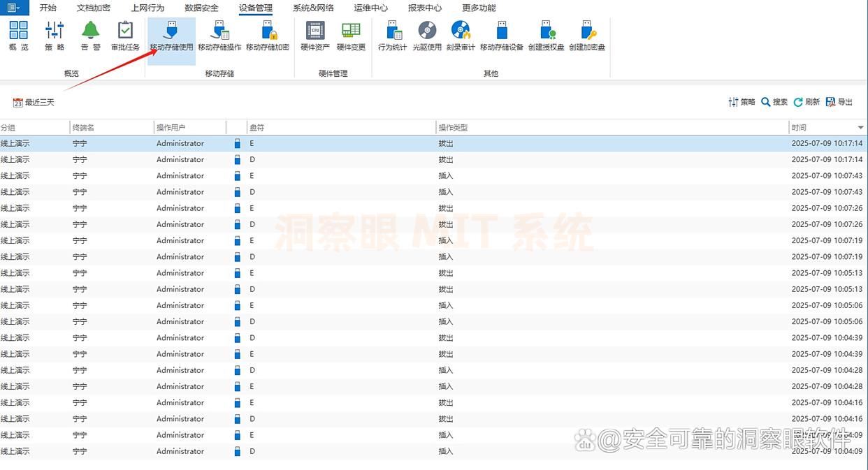Select the 移动存储操作 ribbon icon
The image size is (868, 470).
pyautogui.click(x=219, y=36)
